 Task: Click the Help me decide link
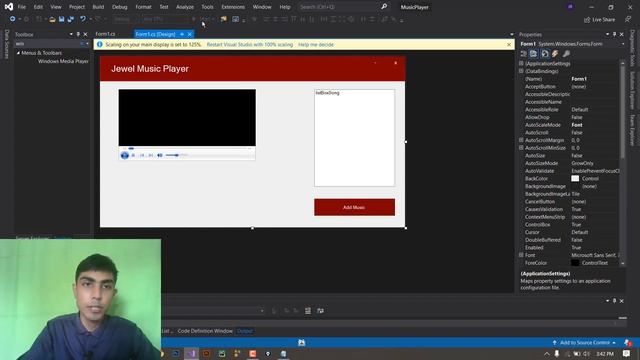316,44
